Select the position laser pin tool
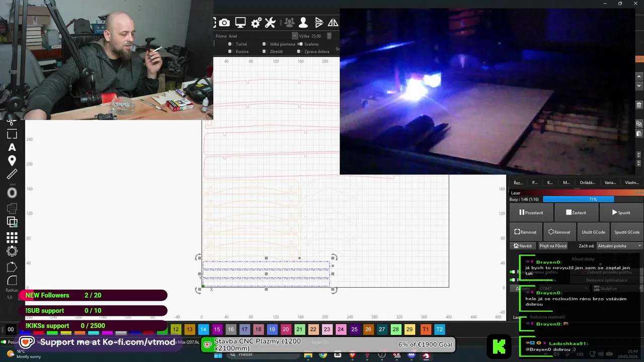644x362 pixels. tap(12, 160)
